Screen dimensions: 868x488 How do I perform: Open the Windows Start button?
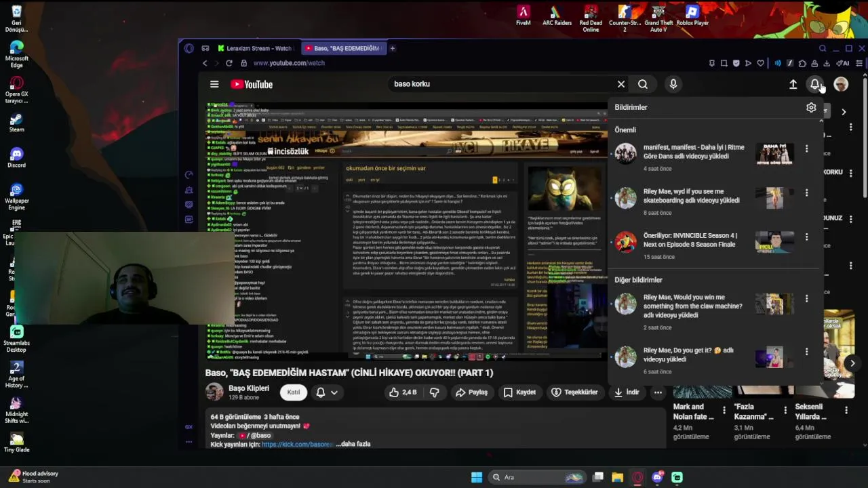(x=477, y=477)
